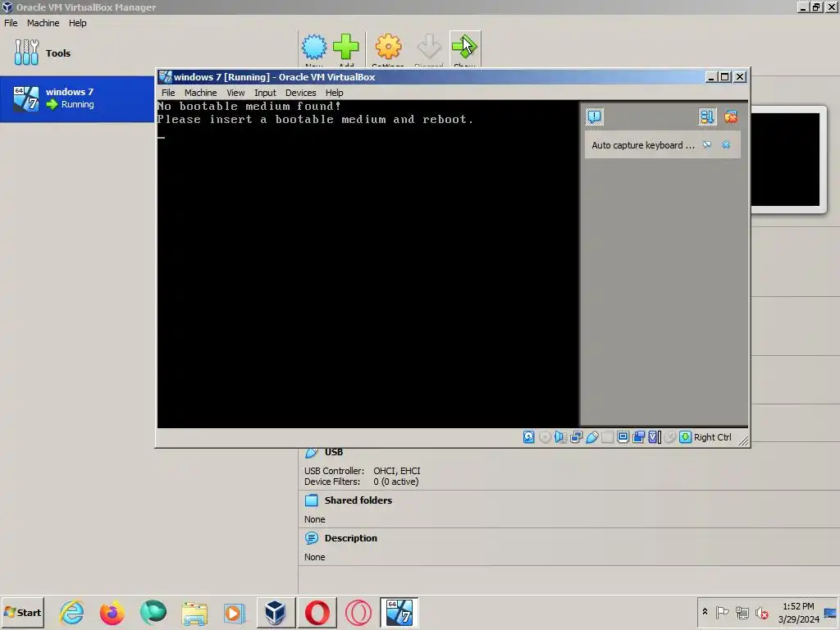Click the mouse integration status icon
The width and height of the screenshot is (840, 630).
(x=669, y=437)
